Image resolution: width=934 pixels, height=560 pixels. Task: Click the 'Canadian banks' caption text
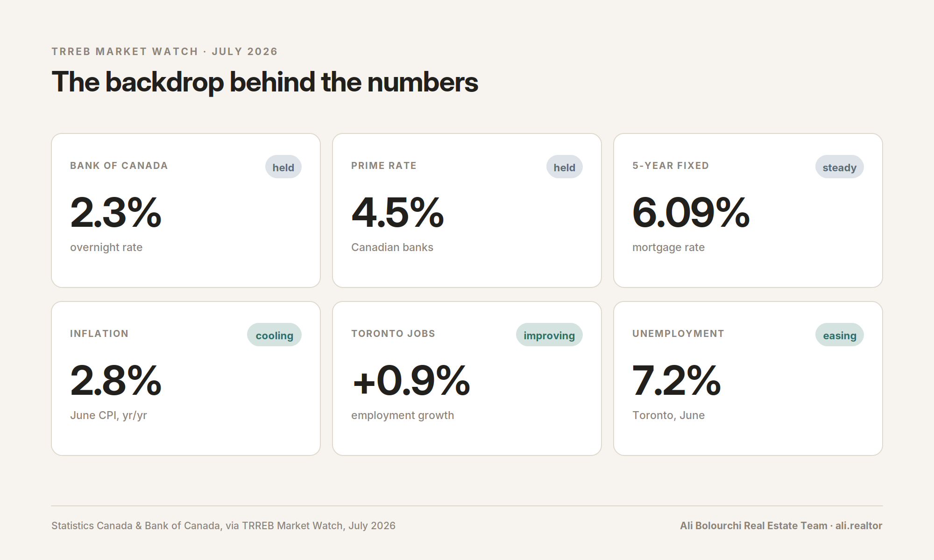392,247
